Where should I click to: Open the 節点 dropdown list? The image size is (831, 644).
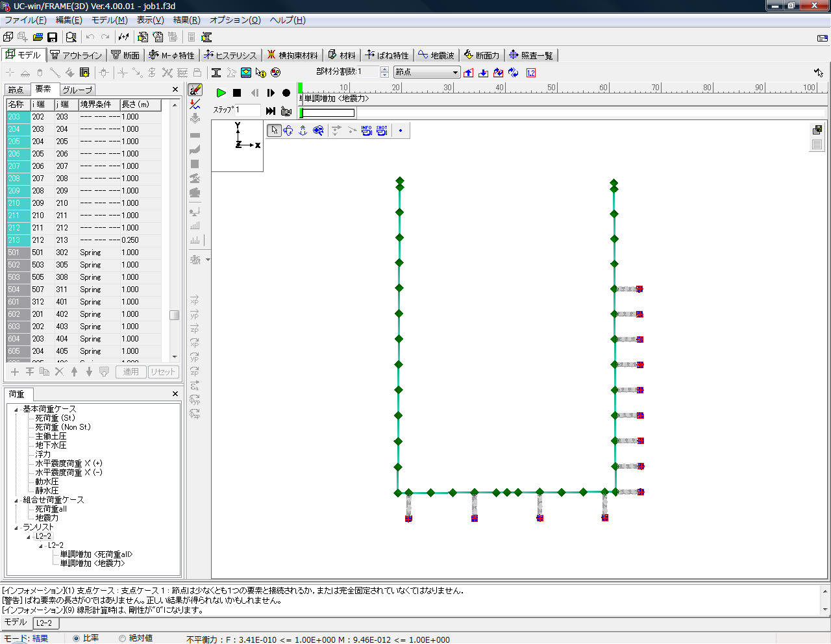[455, 73]
